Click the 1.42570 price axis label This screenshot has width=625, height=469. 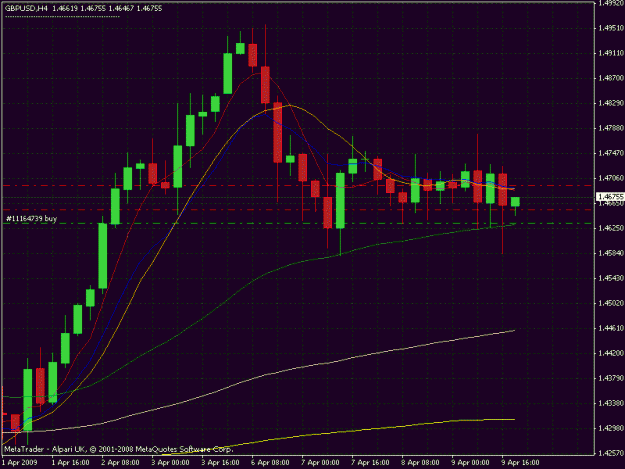(610, 453)
